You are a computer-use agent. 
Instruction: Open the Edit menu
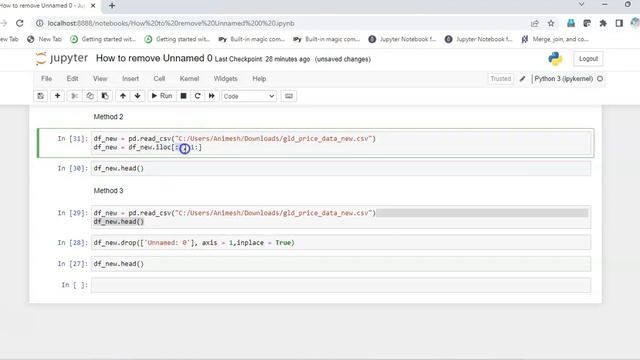(x=73, y=79)
